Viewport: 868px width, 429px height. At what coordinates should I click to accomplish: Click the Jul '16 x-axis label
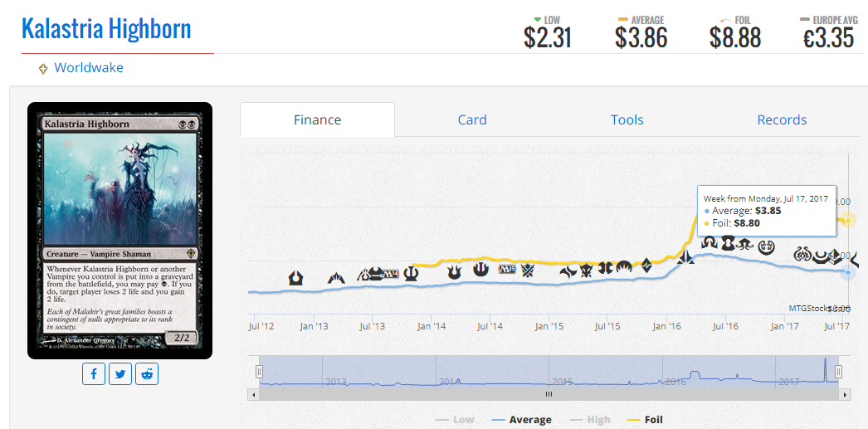[x=726, y=327]
